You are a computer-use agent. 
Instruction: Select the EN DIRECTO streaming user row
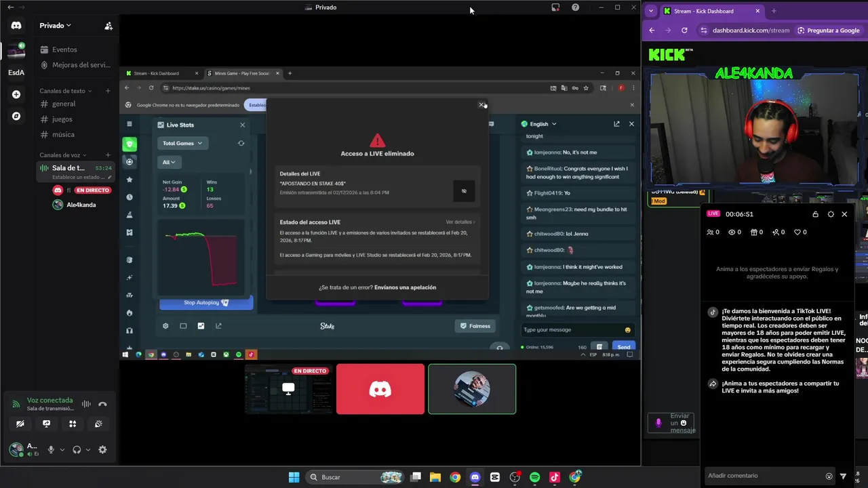coord(81,190)
